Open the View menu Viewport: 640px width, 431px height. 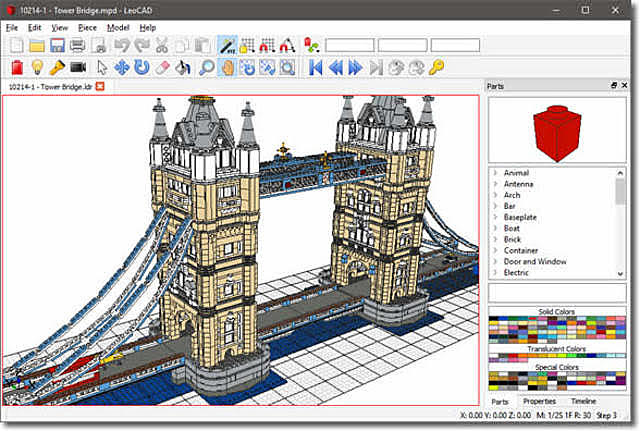[x=60, y=28]
